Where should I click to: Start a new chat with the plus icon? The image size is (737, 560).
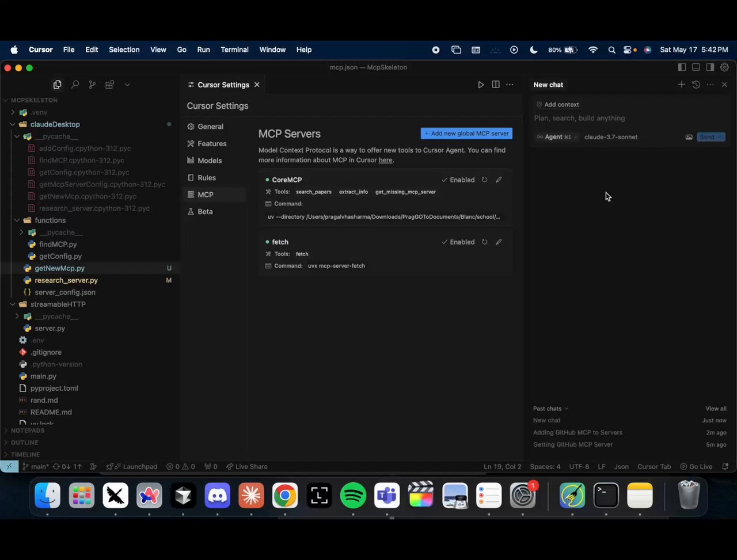tap(682, 85)
